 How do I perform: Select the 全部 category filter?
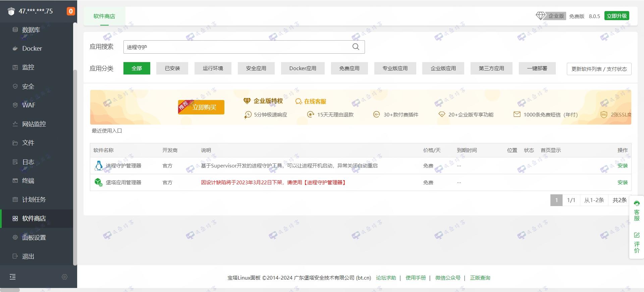pyautogui.click(x=137, y=68)
